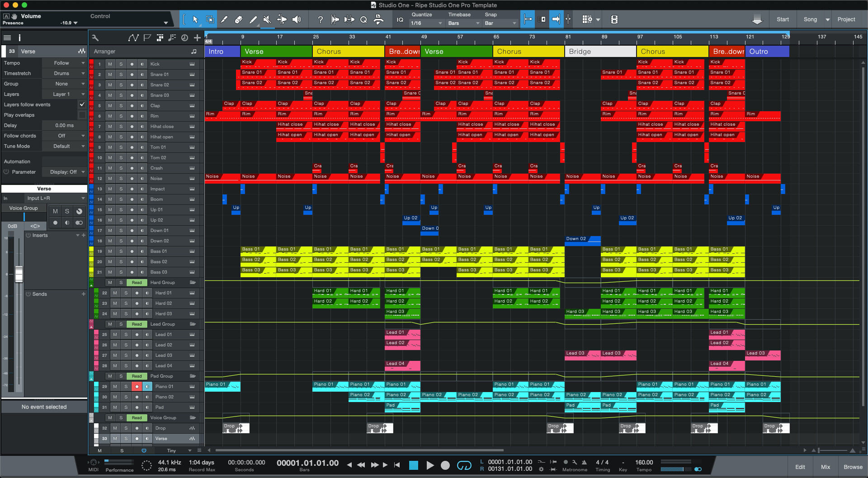Switch to the Song page
Image resolution: width=868 pixels, height=478 pixels.
(810, 19)
